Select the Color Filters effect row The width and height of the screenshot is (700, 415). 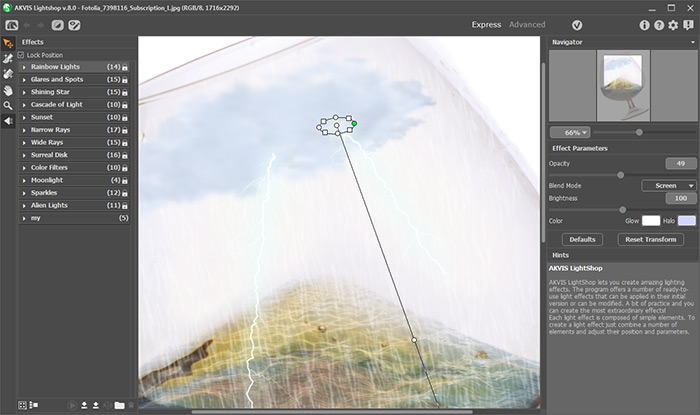(74, 168)
